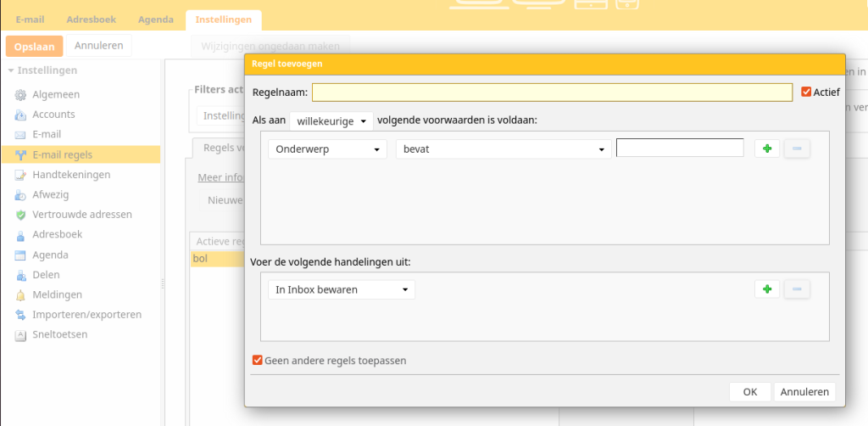Add an action with green plus

click(x=767, y=289)
